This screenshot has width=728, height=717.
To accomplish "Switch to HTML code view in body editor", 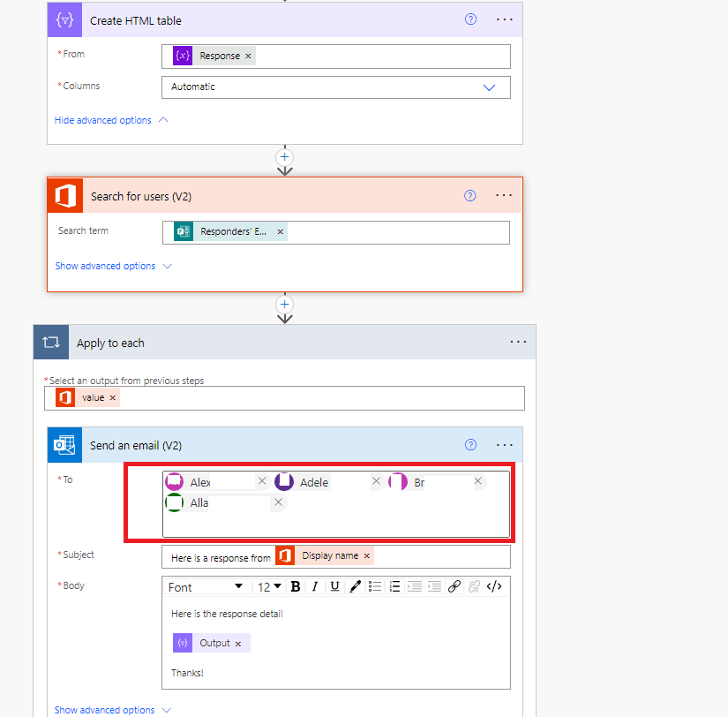I will point(494,585).
